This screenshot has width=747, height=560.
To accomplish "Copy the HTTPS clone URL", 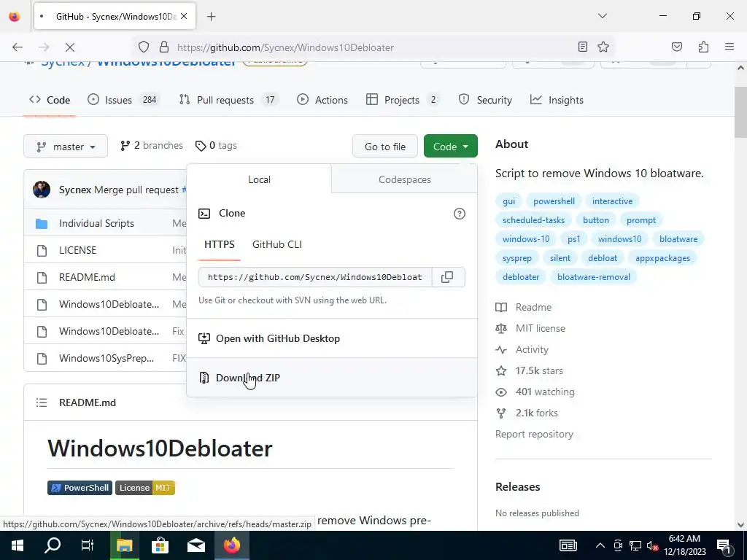I will point(447,277).
